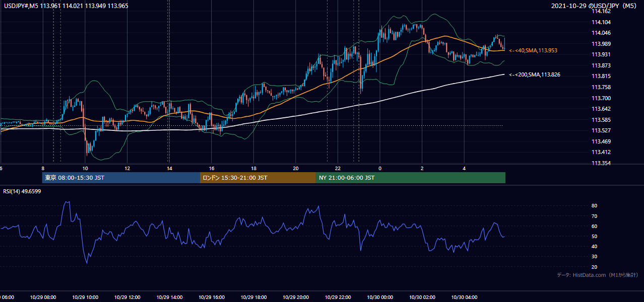Click hour label 12 under the price chart

coord(127,169)
